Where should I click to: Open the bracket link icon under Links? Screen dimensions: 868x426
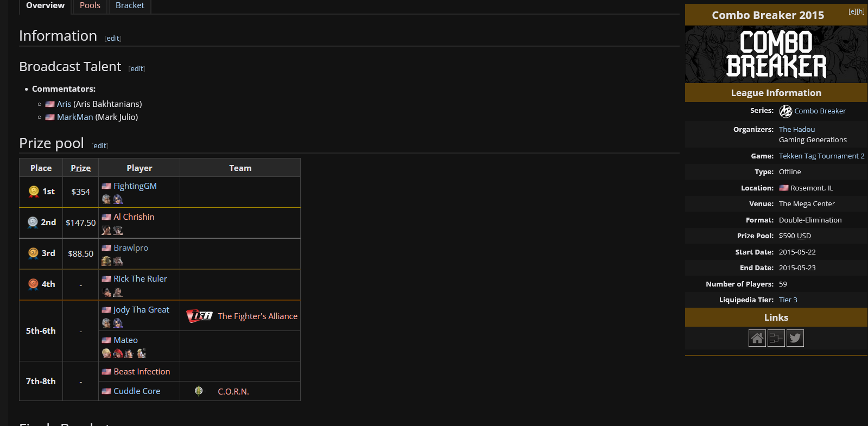coord(776,338)
